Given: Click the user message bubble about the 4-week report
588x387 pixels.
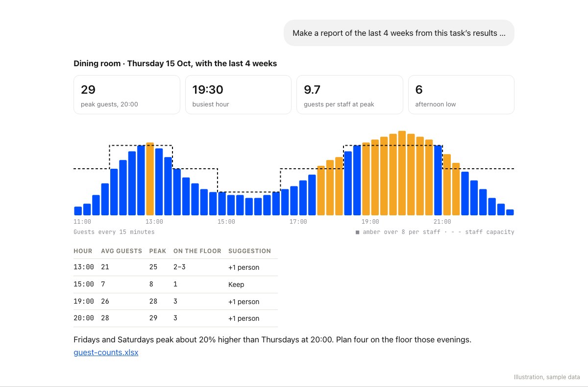Looking at the screenshot, I should click(x=399, y=33).
